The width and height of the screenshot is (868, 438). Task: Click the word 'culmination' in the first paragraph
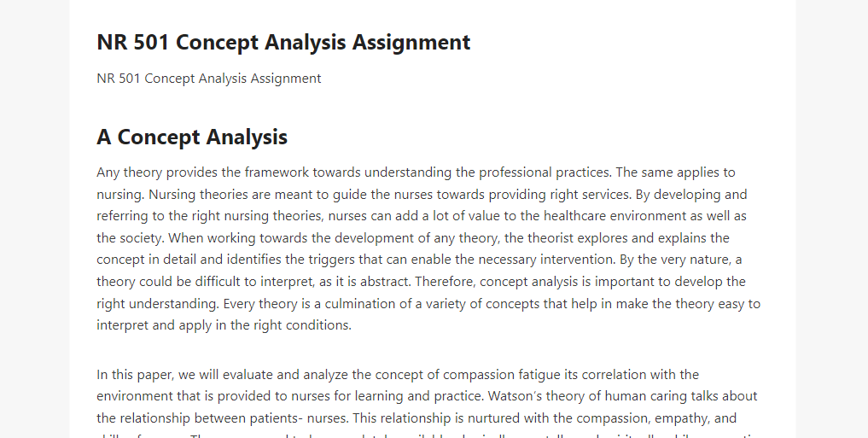tap(357, 304)
